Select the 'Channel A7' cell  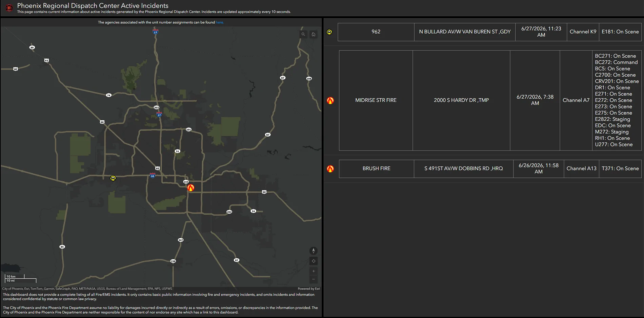[x=576, y=100]
